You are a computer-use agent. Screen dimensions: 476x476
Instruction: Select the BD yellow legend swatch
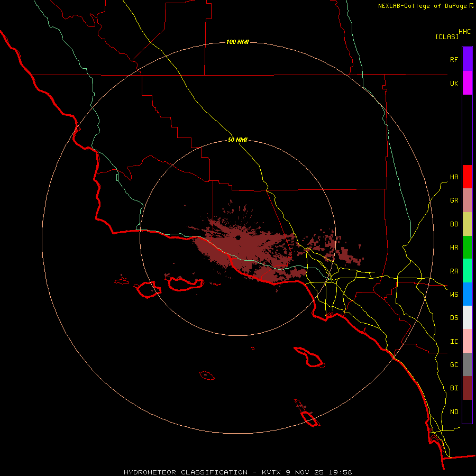coord(467,224)
